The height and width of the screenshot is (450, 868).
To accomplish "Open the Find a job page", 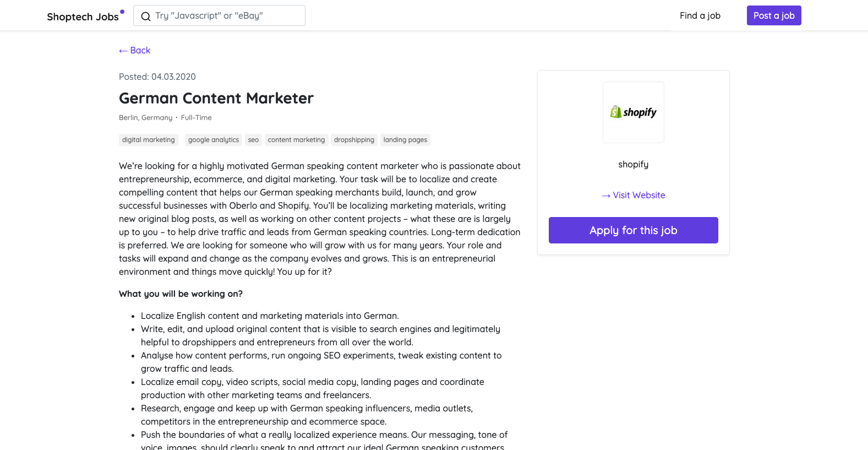I will click(700, 15).
